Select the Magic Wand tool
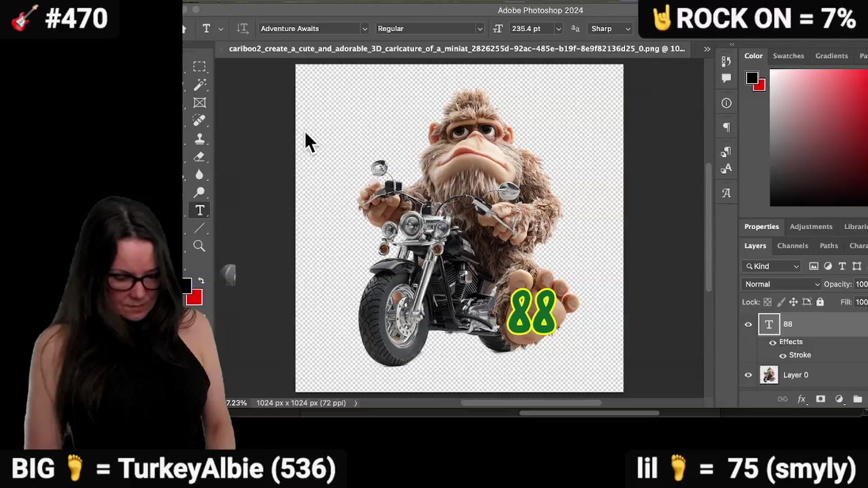868x488 pixels. pos(199,84)
